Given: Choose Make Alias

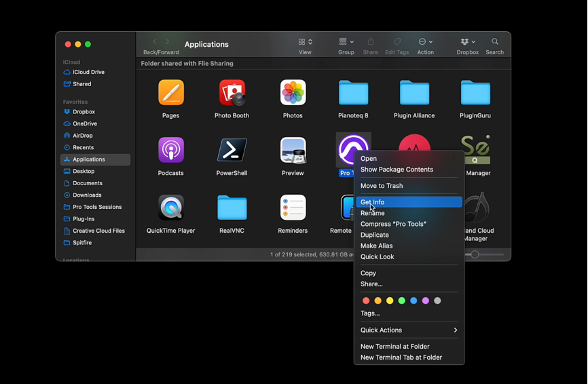Looking at the screenshot, I should point(409,246).
